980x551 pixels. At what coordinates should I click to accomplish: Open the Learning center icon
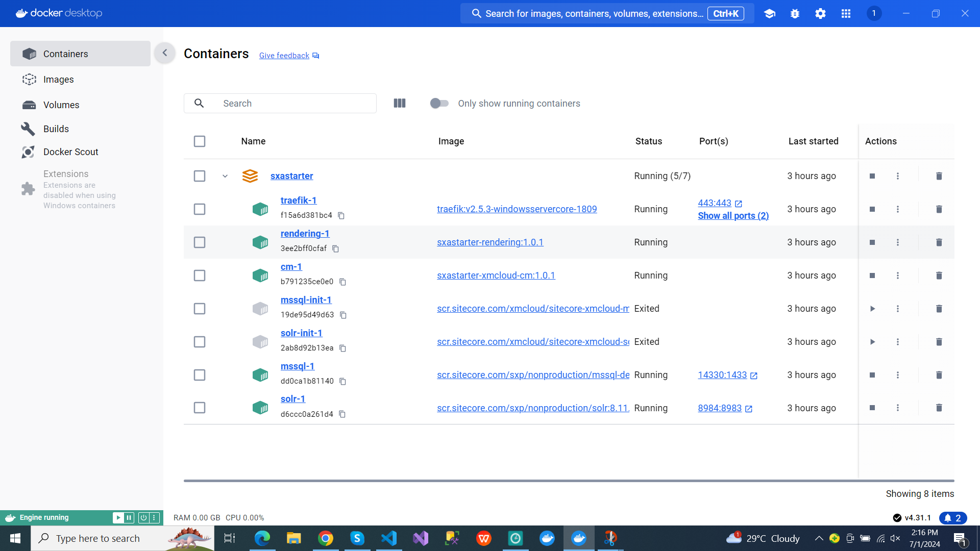pyautogui.click(x=770, y=14)
